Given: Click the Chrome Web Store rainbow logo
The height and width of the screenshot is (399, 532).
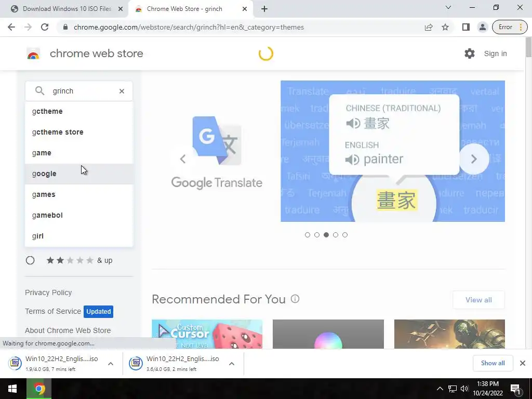Looking at the screenshot, I should (x=33, y=54).
